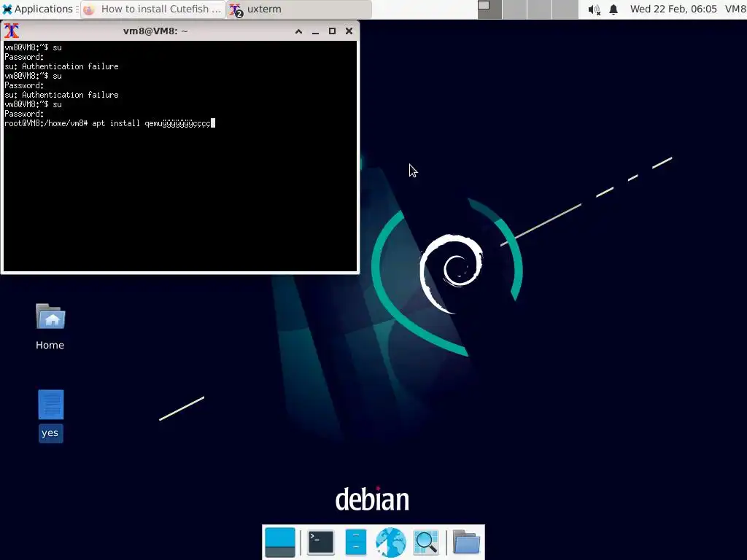Open the folder icon in the dock

(x=466, y=542)
